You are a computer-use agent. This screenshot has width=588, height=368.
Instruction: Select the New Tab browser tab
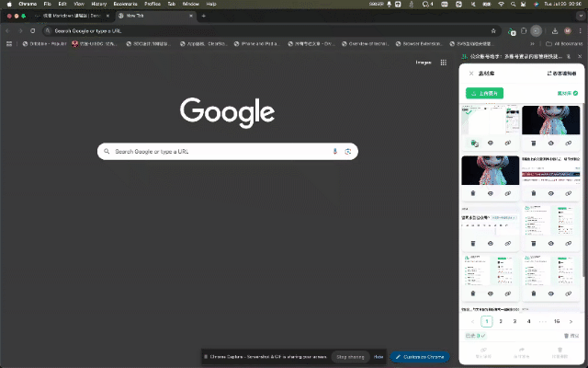pyautogui.click(x=155, y=16)
